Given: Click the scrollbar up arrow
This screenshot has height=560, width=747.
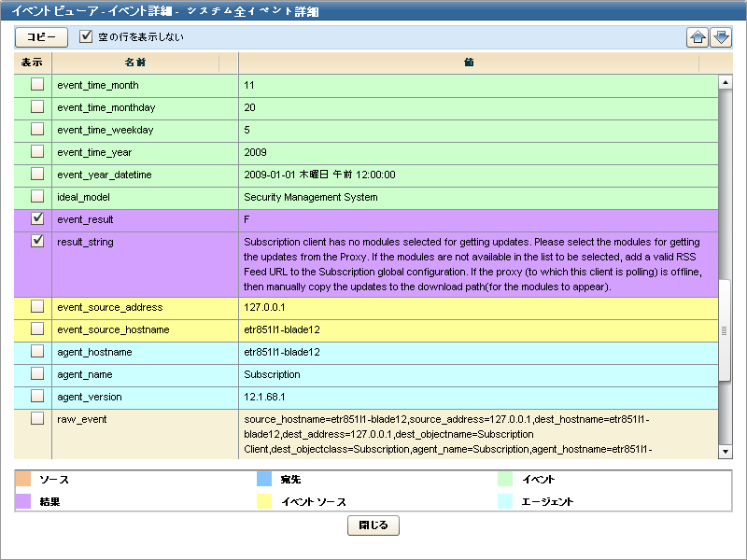Looking at the screenshot, I should 725,82.
